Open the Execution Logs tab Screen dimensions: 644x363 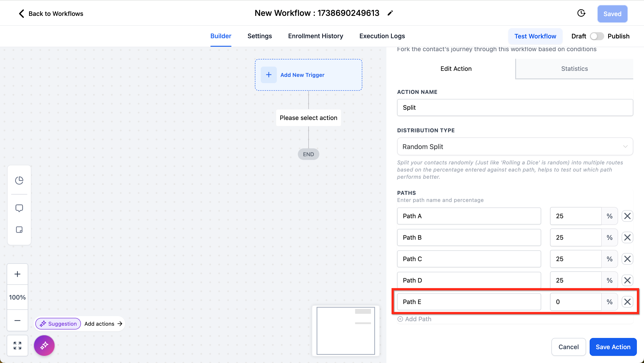click(x=382, y=36)
